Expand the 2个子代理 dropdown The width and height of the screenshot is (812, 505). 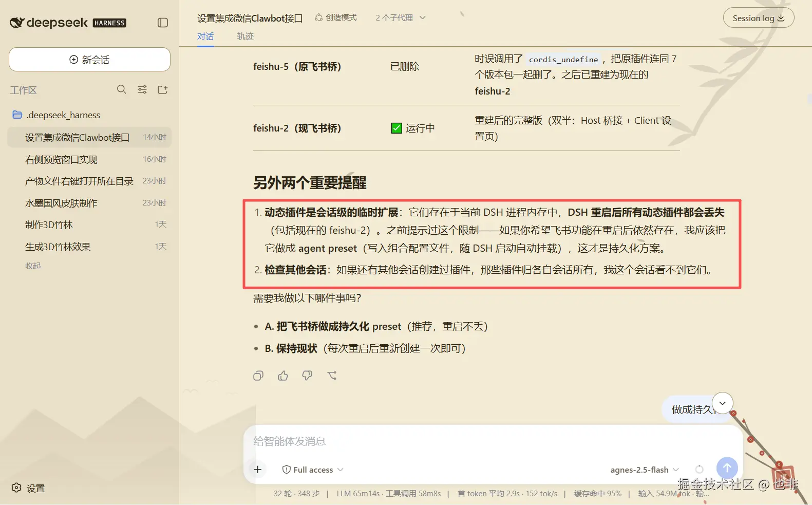(x=401, y=17)
